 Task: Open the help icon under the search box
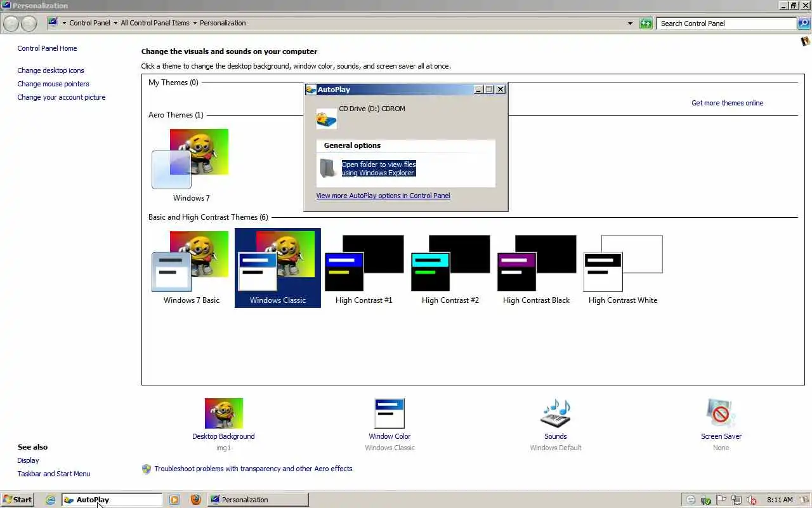coord(806,41)
